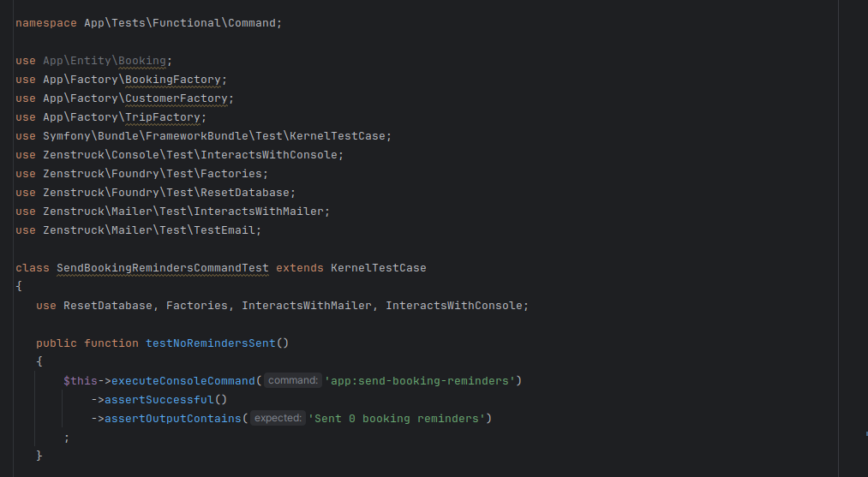The width and height of the screenshot is (868, 477).
Task: Click the underlined SendBookingRemindersCommandTest class name
Action: pos(163,268)
